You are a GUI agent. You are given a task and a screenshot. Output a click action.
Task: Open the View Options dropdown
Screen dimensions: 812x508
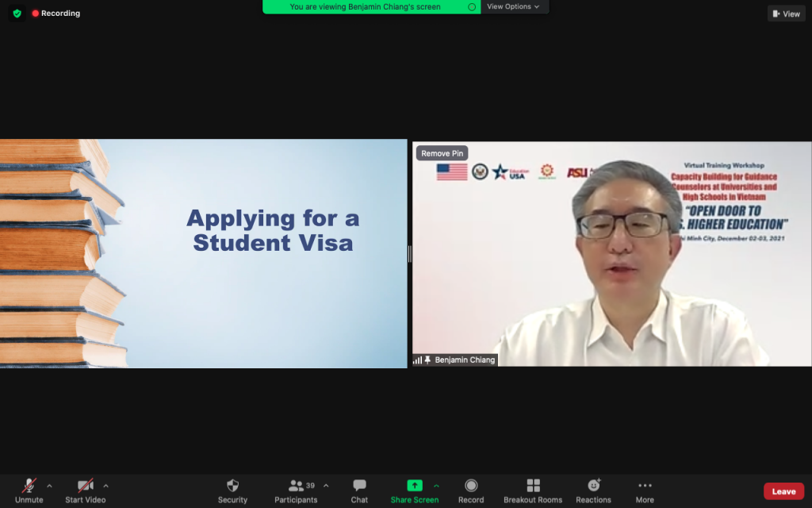[x=513, y=6]
